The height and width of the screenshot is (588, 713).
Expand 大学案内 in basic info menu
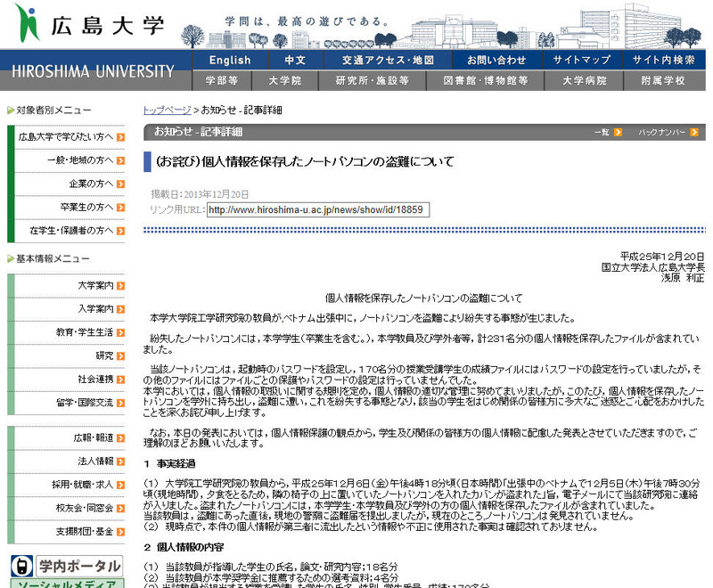(67, 286)
